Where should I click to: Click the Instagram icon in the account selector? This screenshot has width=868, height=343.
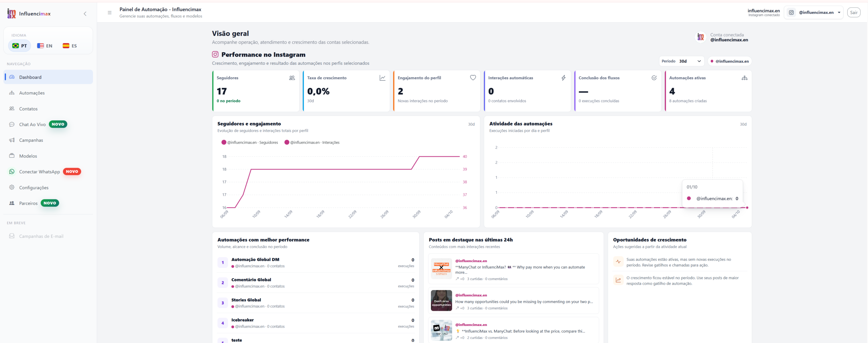click(791, 13)
